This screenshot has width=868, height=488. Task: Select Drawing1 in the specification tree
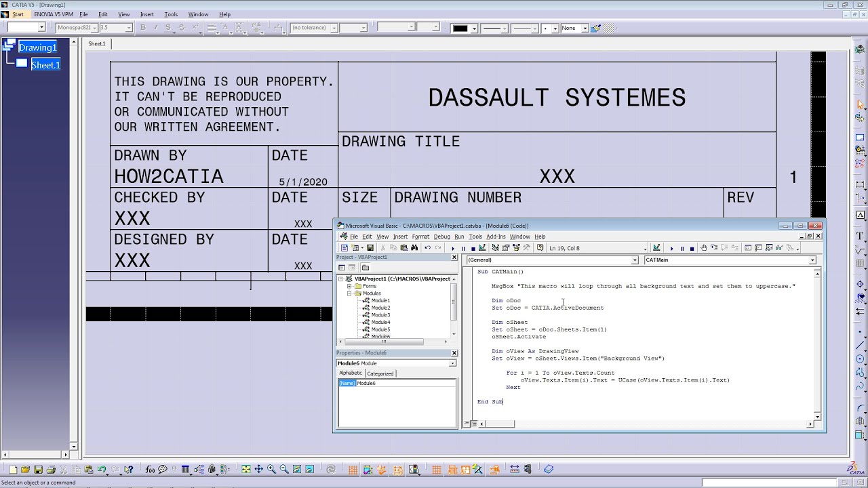click(x=37, y=47)
